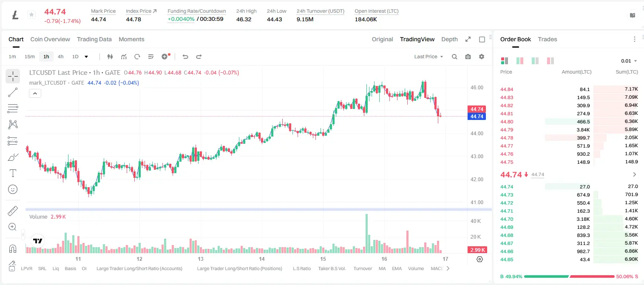Select the ruler measure tool
Image resolution: width=644 pixels, height=285 pixels.
click(13, 211)
